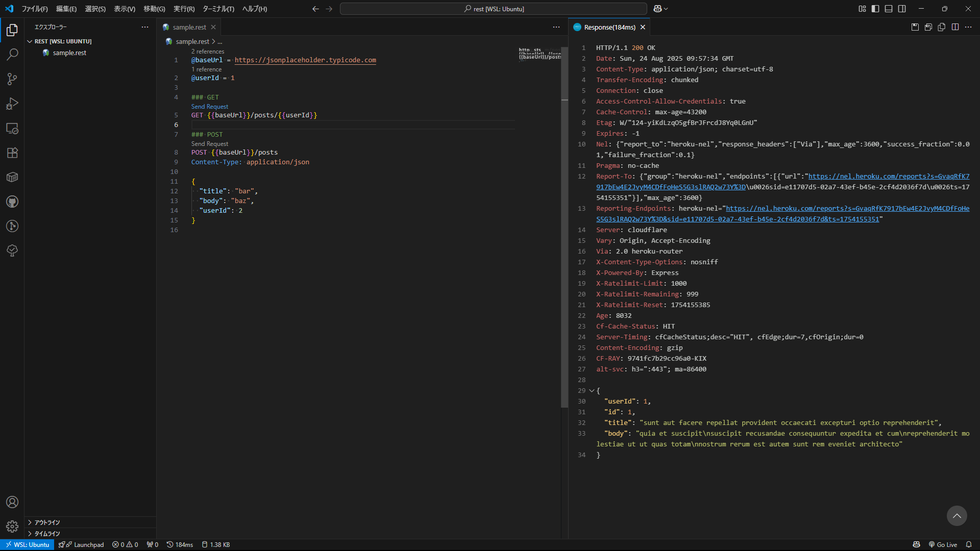Switch to the Response(184ms) tab

tap(610, 27)
